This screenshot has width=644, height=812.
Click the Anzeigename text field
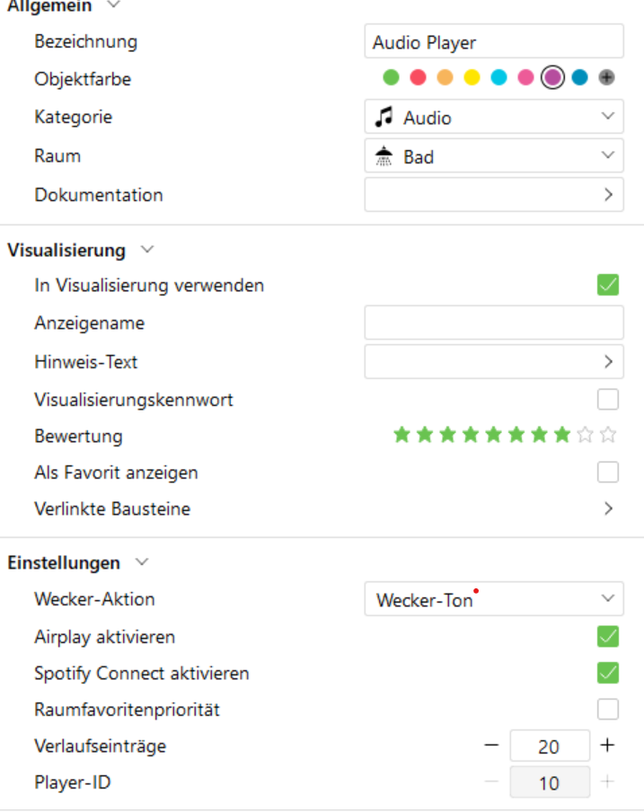click(494, 322)
